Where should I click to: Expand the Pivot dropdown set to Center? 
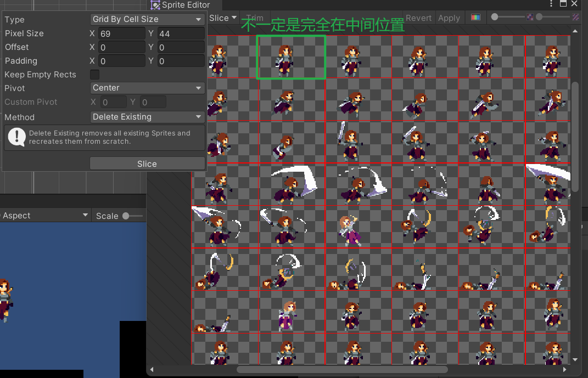147,88
